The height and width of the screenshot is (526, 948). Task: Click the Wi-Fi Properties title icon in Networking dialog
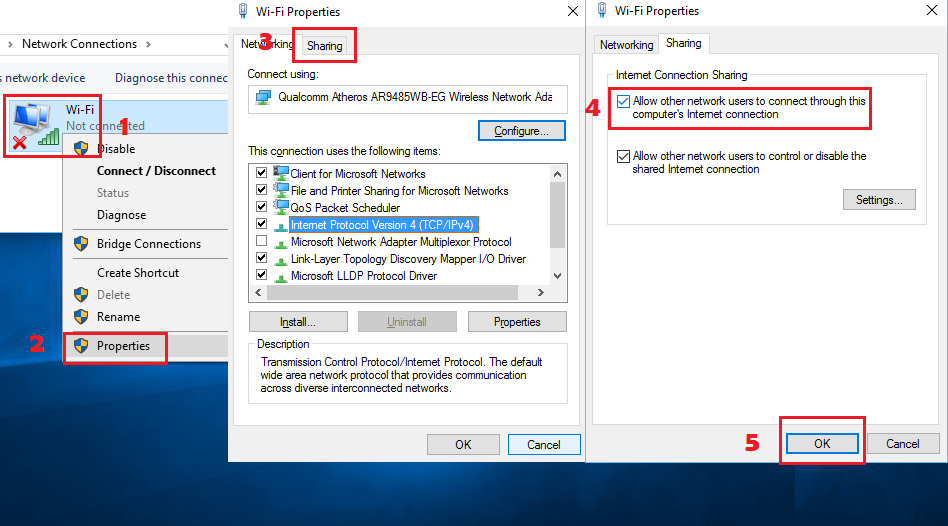[x=243, y=11]
